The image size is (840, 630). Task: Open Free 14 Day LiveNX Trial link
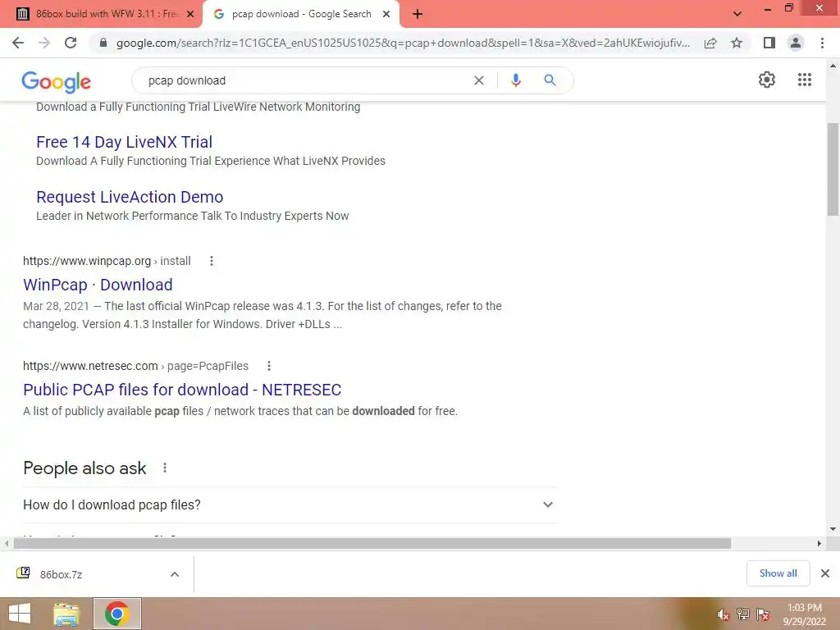click(125, 142)
